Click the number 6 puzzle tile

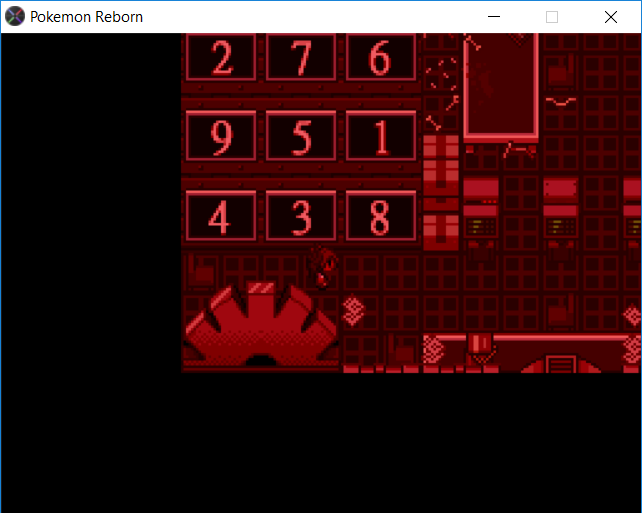point(381,57)
